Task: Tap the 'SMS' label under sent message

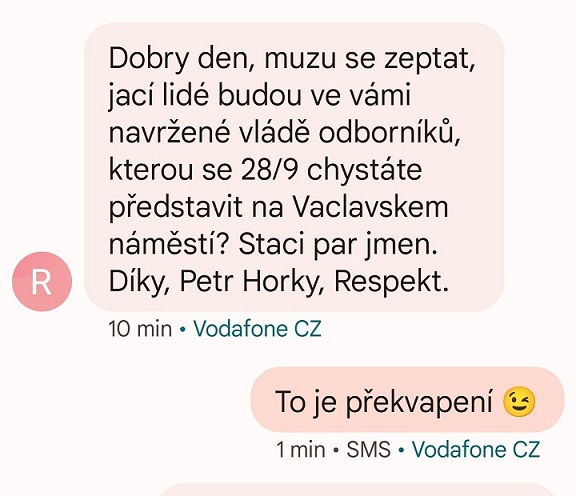Action: tap(368, 449)
